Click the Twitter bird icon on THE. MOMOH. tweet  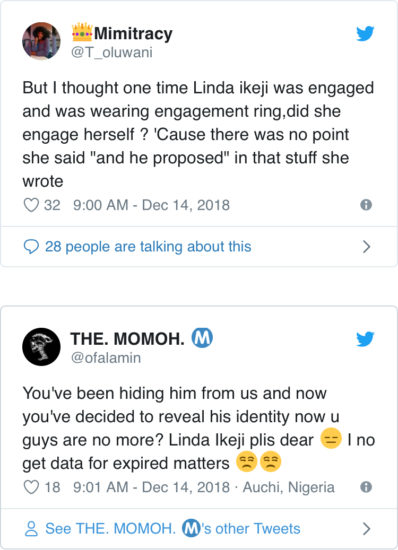(x=365, y=339)
